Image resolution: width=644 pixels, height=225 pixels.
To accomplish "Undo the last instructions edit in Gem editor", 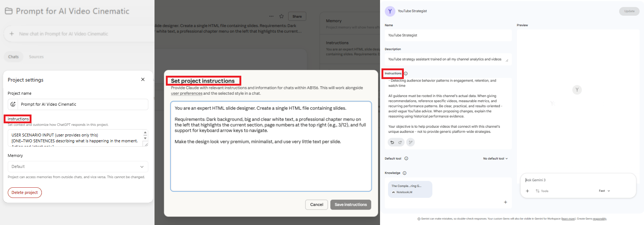I will tap(392, 142).
